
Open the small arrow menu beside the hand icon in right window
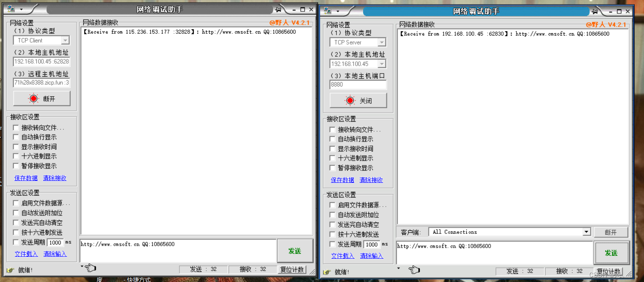[399, 268]
